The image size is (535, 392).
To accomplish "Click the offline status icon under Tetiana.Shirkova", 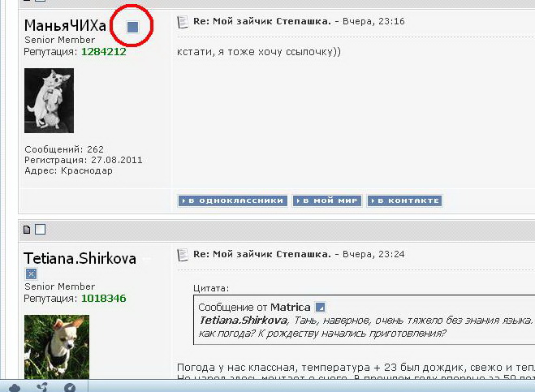I will 31,274.
